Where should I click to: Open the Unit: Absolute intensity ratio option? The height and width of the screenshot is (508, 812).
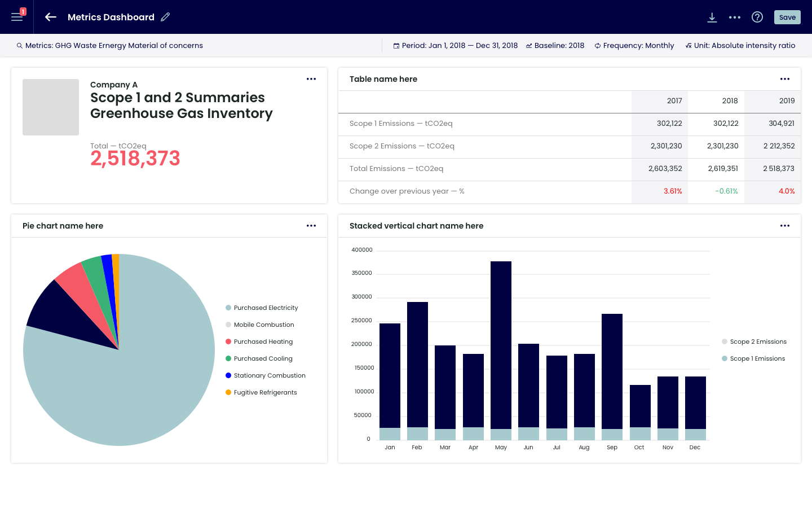(740, 46)
